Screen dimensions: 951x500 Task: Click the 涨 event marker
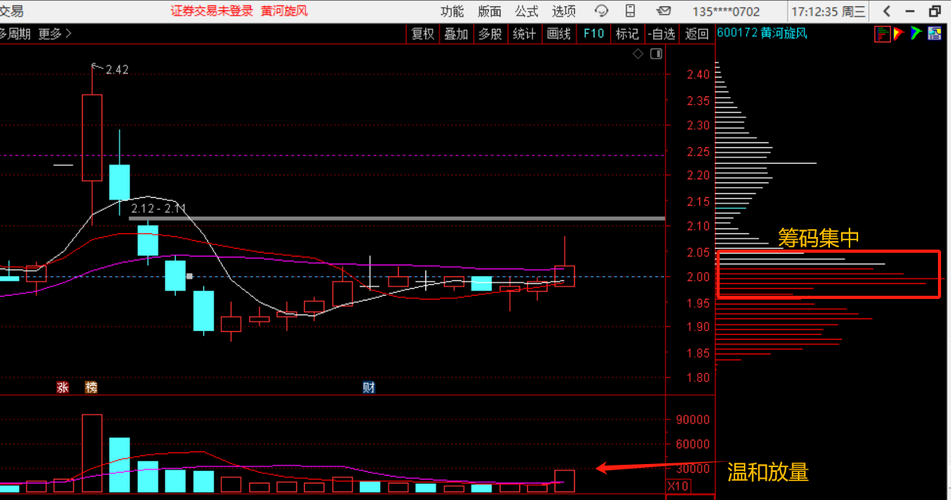coord(62,387)
